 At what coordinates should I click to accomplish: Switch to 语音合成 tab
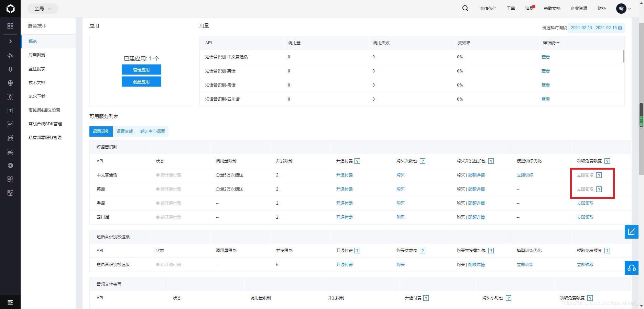125,131
